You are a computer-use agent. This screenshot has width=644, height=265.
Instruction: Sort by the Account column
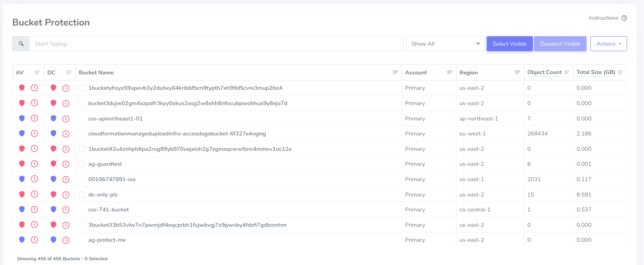point(450,72)
